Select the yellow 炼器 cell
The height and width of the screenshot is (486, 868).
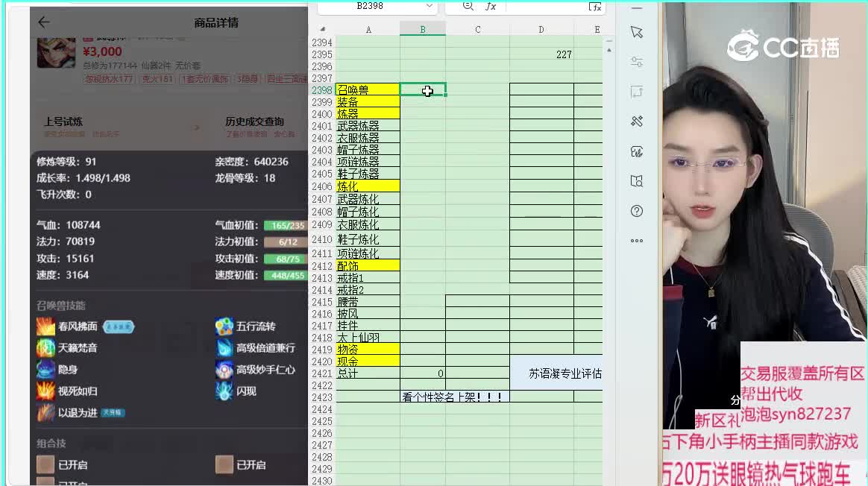pyautogui.click(x=368, y=113)
